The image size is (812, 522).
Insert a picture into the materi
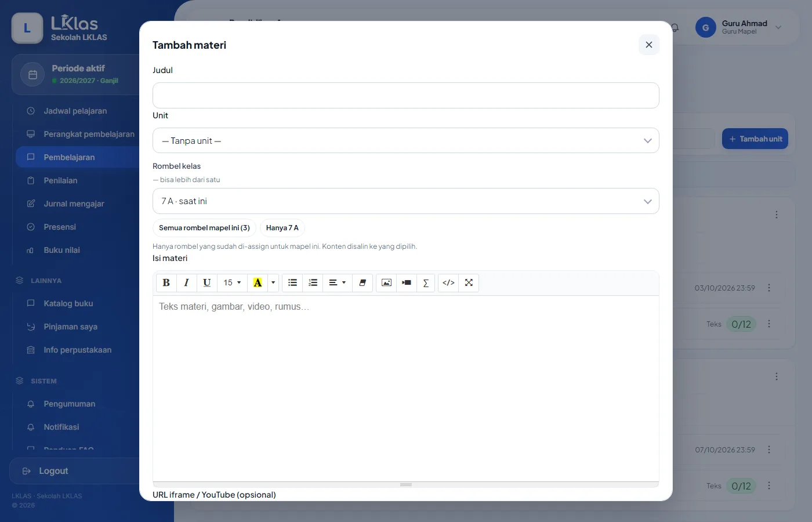tap(386, 283)
